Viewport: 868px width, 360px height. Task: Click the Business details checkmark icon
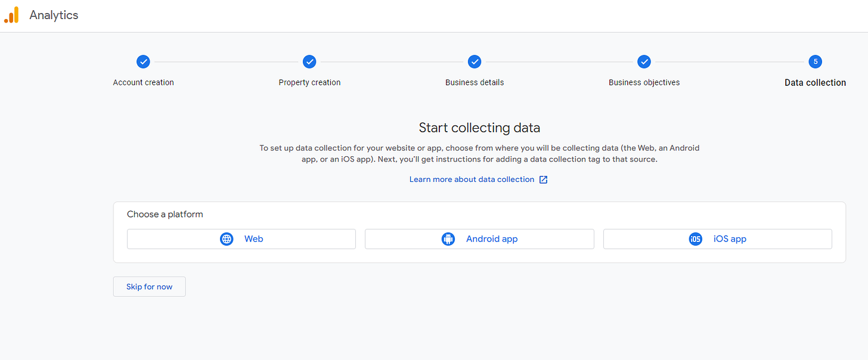coord(475,61)
